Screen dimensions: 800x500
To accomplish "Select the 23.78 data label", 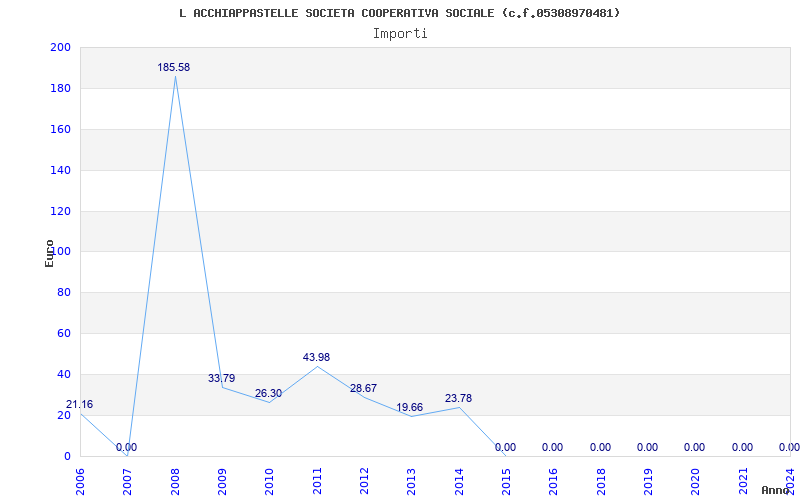I will point(458,398).
